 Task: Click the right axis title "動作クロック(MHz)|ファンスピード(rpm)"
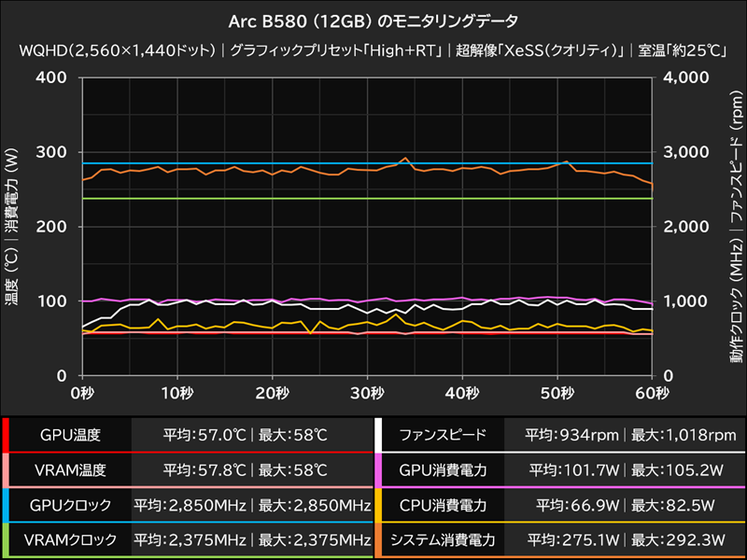point(736,227)
